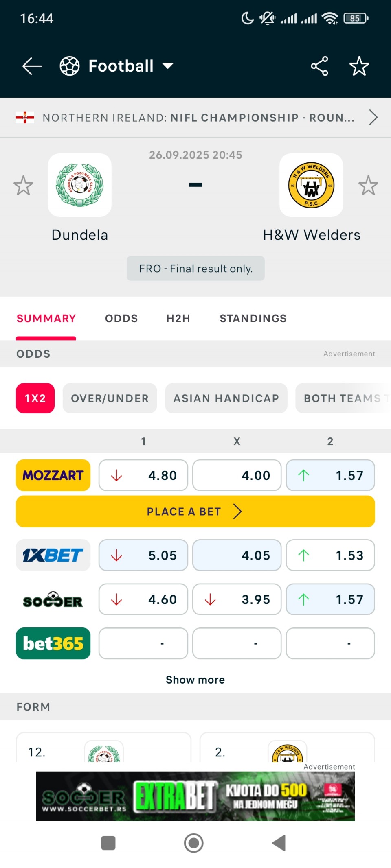Tap the share icon in header
This screenshot has width=391, height=868.
coord(319,66)
